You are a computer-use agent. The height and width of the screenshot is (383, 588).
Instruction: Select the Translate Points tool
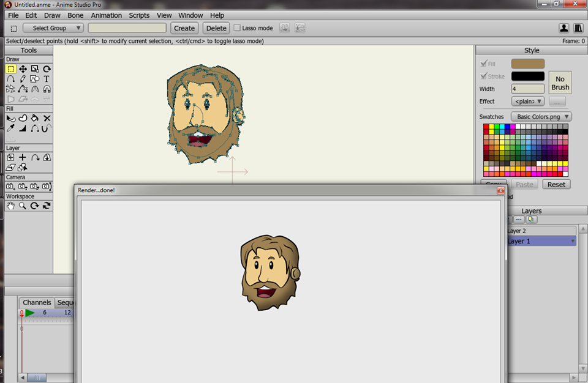(23, 69)
